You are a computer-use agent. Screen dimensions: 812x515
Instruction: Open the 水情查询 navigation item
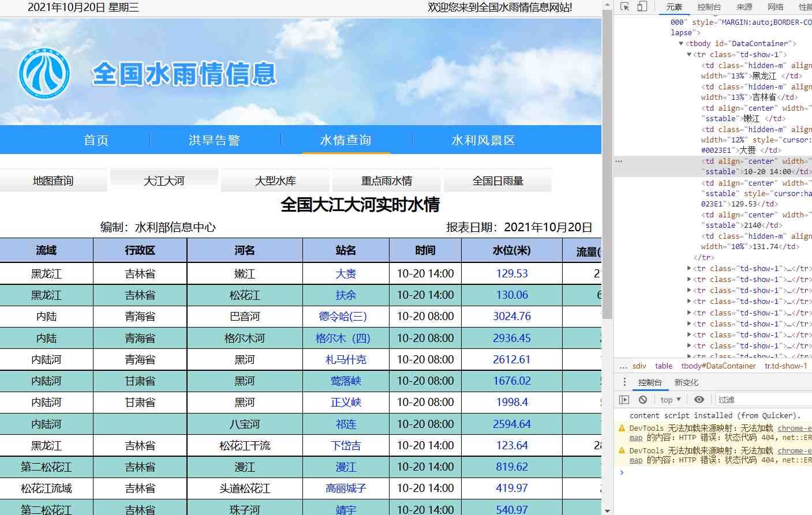[x=346, y=140]
